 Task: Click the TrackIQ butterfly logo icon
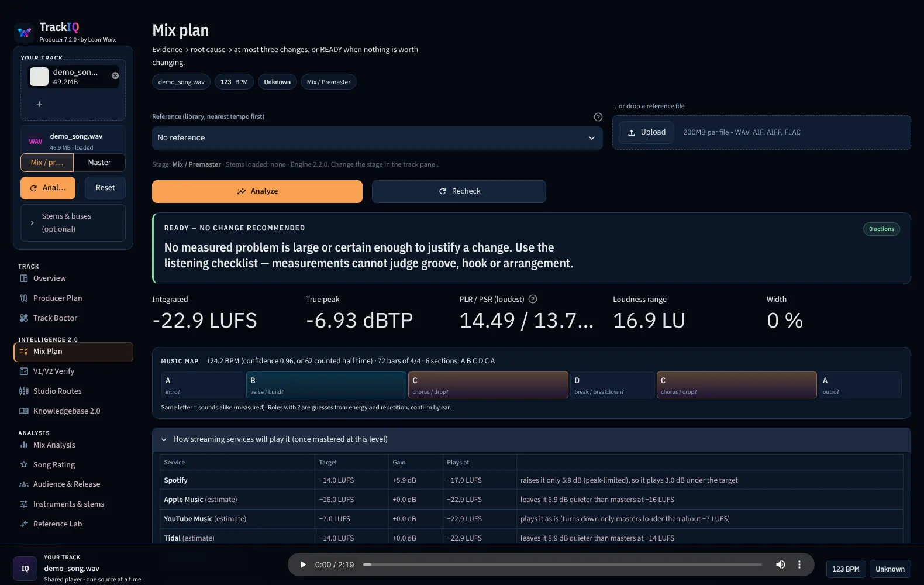(25, 32)
